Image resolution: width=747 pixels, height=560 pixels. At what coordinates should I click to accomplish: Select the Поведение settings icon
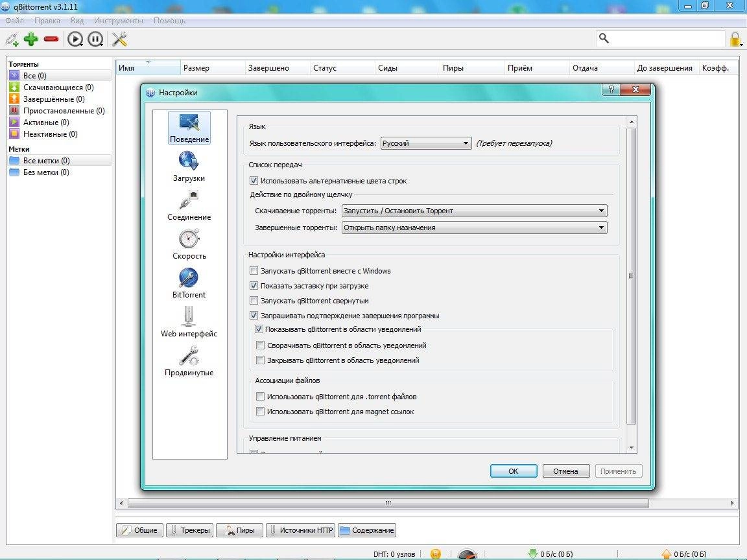[x=189, y=128]
